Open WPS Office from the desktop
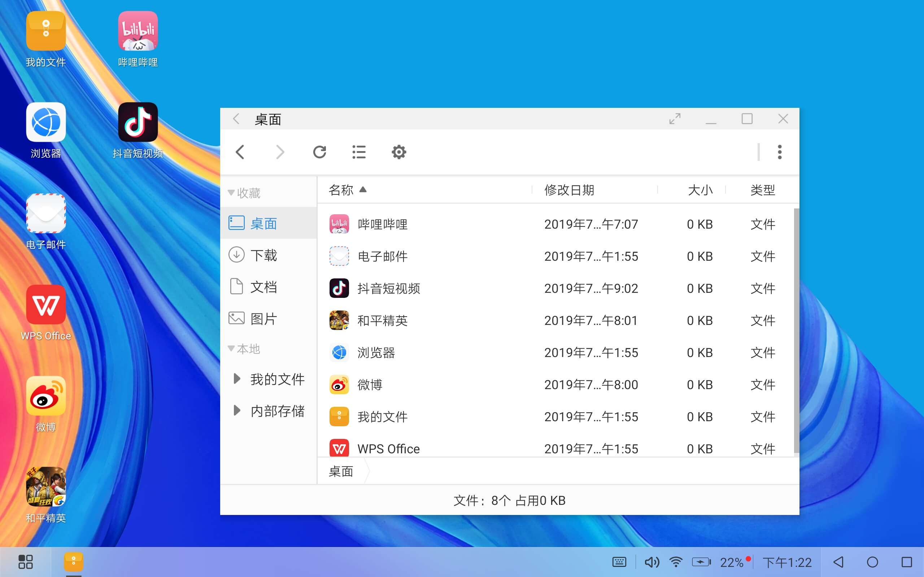The image size is (924, 577). [45, 305]
